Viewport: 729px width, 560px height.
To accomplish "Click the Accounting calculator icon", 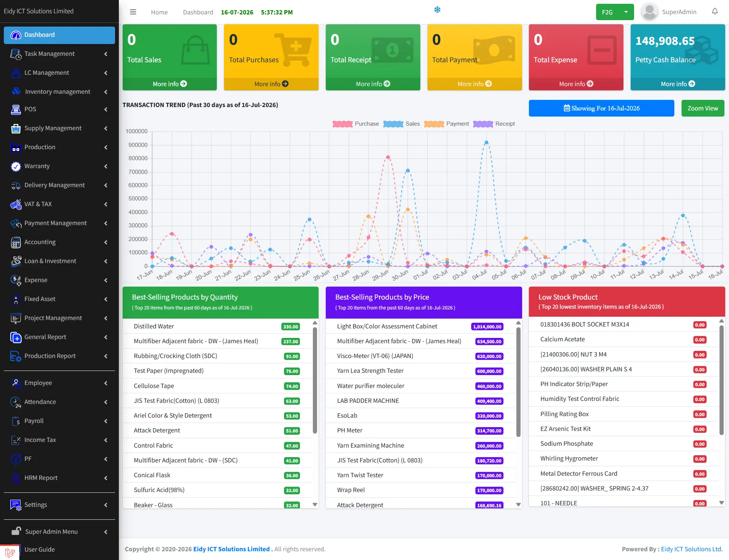I will coord(16,242).
